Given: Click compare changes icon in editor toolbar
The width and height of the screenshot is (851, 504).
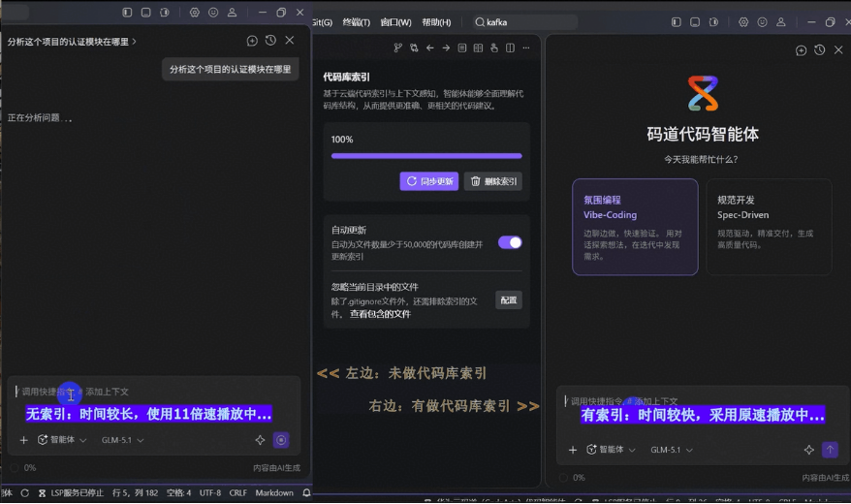Looking at the screenshot, I should (x=414, y=47).
